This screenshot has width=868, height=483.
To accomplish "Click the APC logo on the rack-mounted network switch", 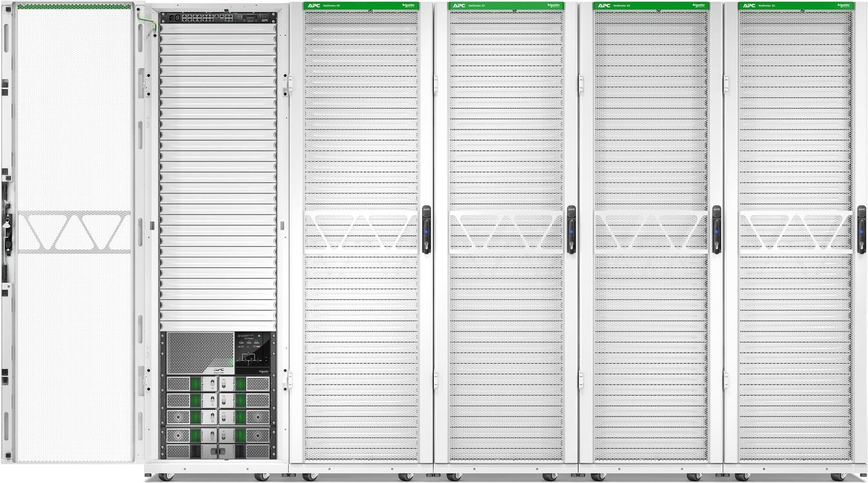I will tap(265, 20).
